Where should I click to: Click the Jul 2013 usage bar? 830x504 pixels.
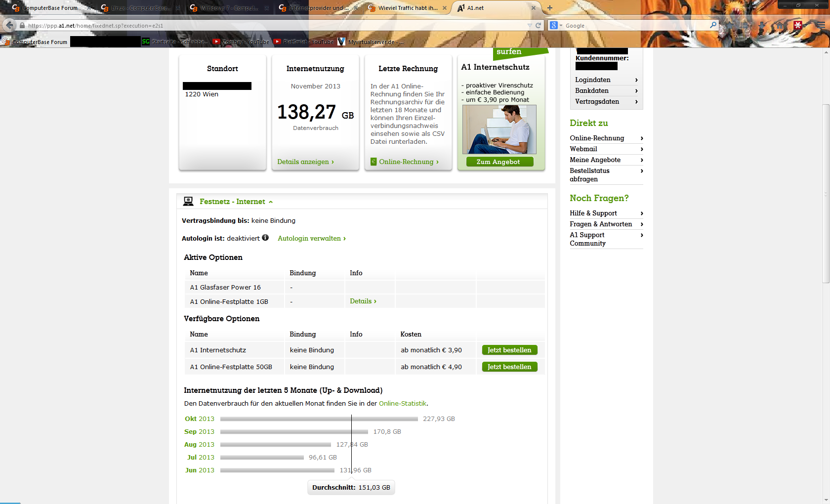(262, 458)
